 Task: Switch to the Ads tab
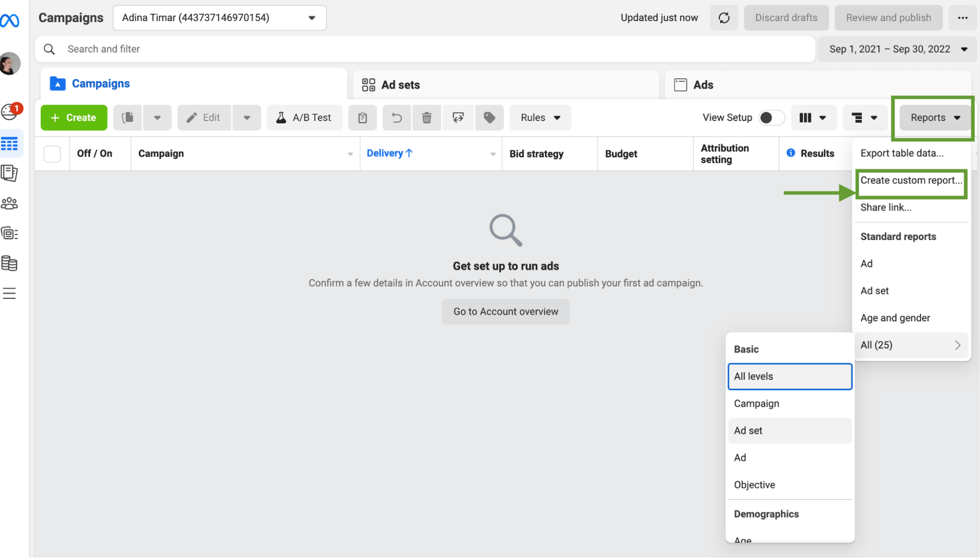point(817,85)
